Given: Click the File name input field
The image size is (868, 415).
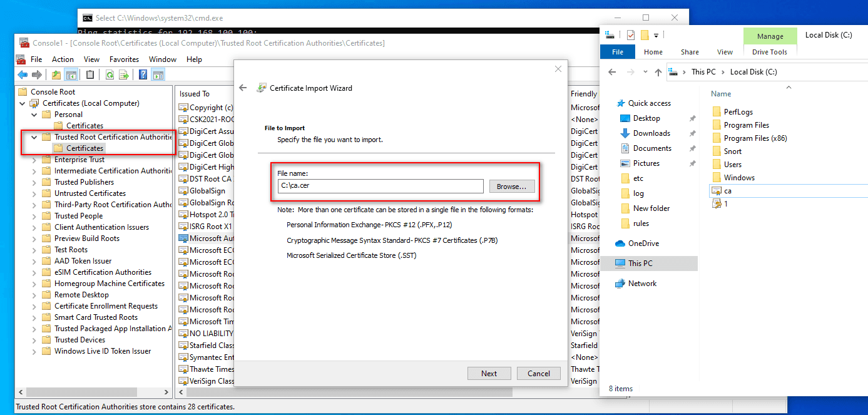Looking at the screenshot, I should (380, 186).
